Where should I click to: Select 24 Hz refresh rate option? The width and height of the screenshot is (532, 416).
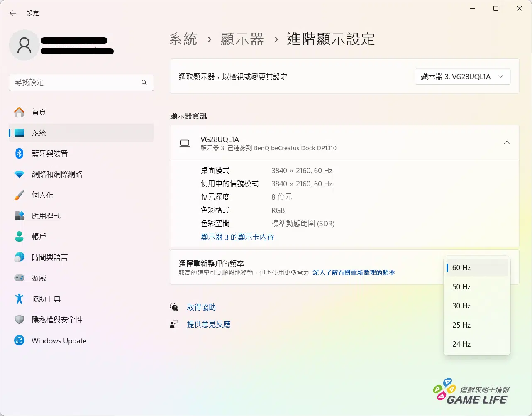tap(461, 344)
